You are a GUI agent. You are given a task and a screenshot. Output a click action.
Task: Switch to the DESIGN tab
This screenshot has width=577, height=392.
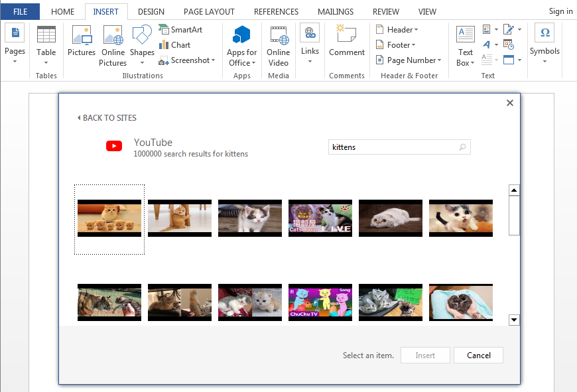pos(151,11)
